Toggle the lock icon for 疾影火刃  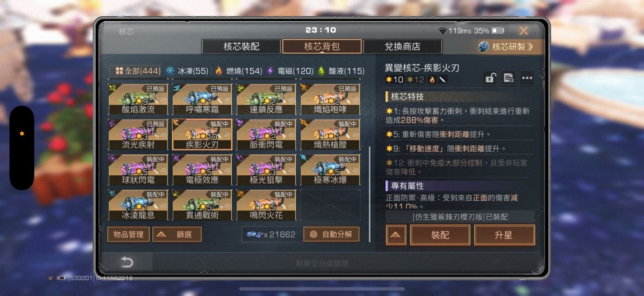coord(491,78)
